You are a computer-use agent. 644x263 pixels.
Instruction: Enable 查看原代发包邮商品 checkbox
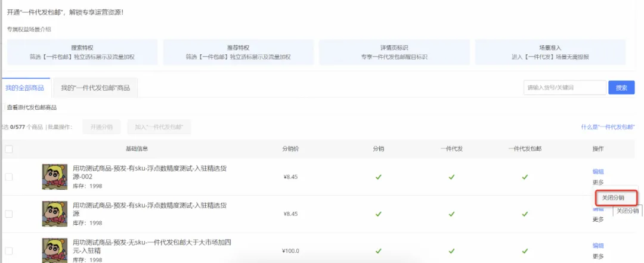4,107
